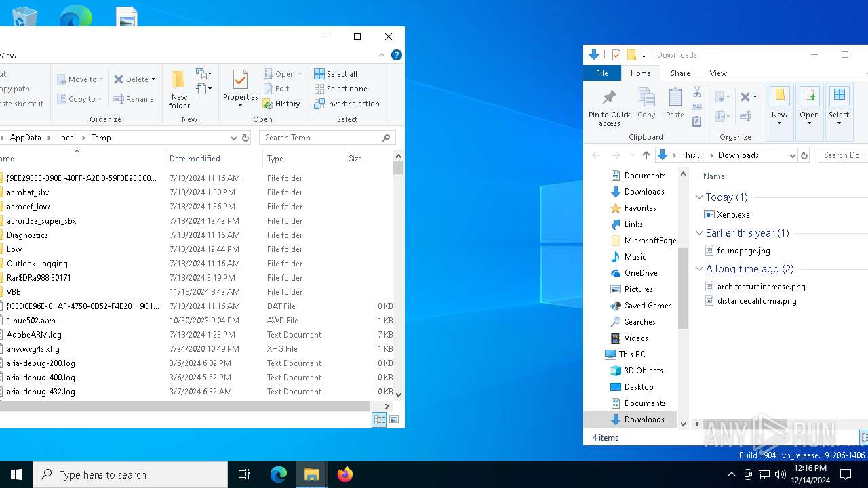Click the Up arrow in Downloads navigation
Viewport: 868px width, 488px height.
click(x=646, y=155)
